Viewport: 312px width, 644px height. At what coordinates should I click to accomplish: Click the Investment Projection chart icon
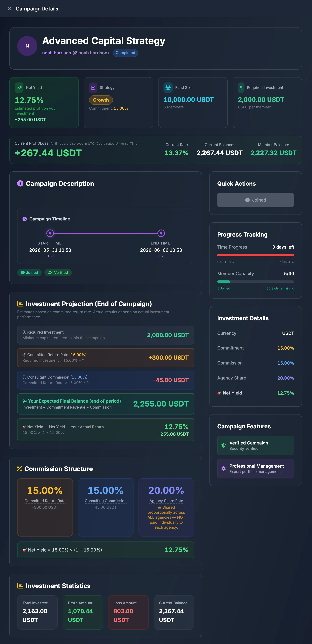pos(20,304)
